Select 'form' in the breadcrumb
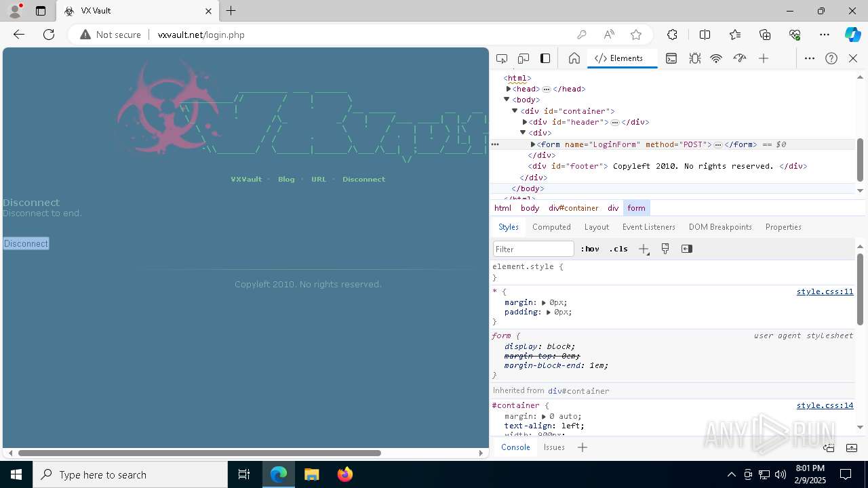 coord(636,208)
